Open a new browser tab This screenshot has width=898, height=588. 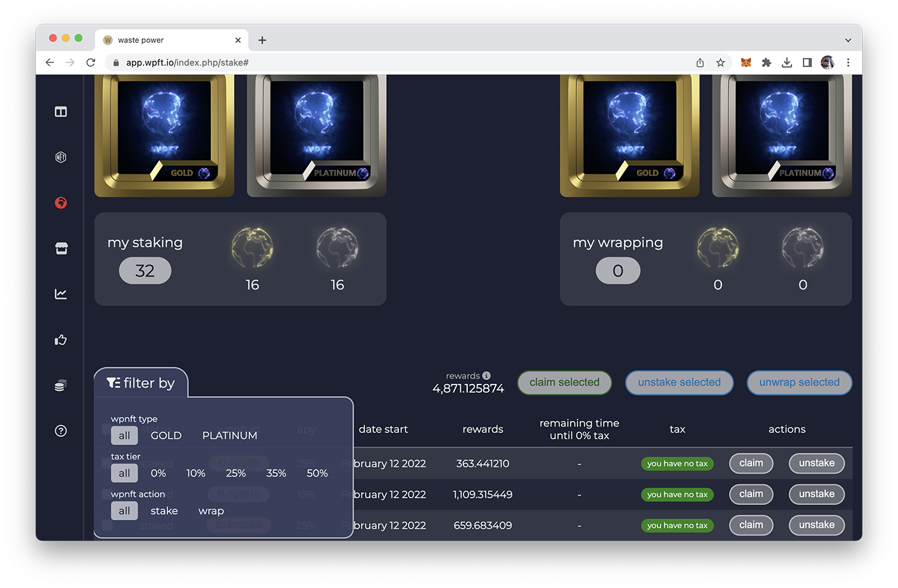click(x=262, y=40)
